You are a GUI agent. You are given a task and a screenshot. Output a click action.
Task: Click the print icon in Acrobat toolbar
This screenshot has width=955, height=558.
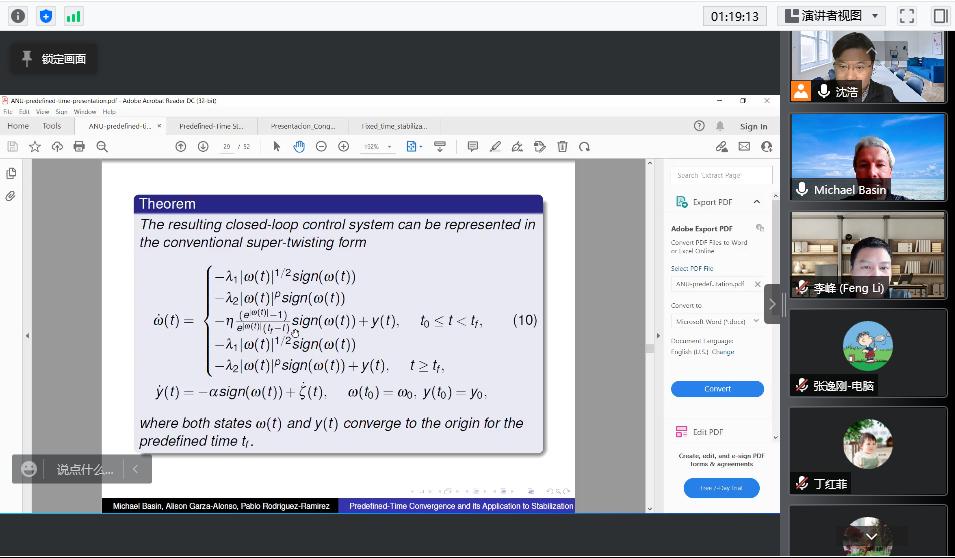(79, 146)
